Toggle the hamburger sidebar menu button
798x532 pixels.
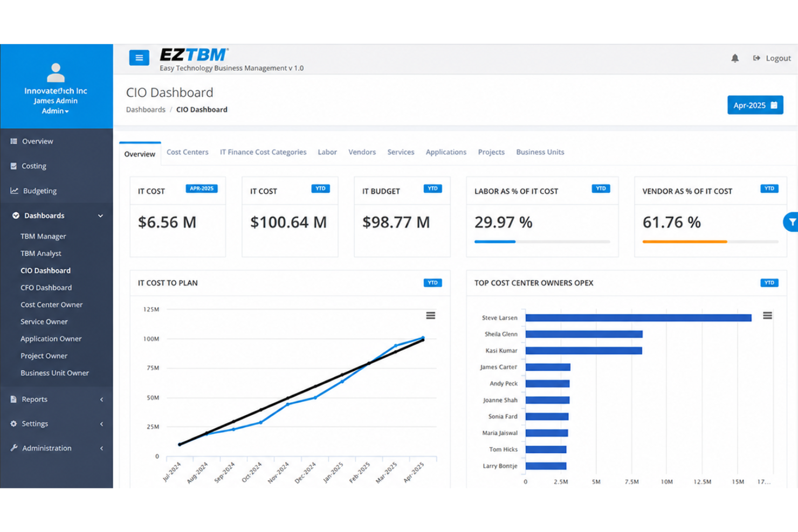[x=139, y=57]
